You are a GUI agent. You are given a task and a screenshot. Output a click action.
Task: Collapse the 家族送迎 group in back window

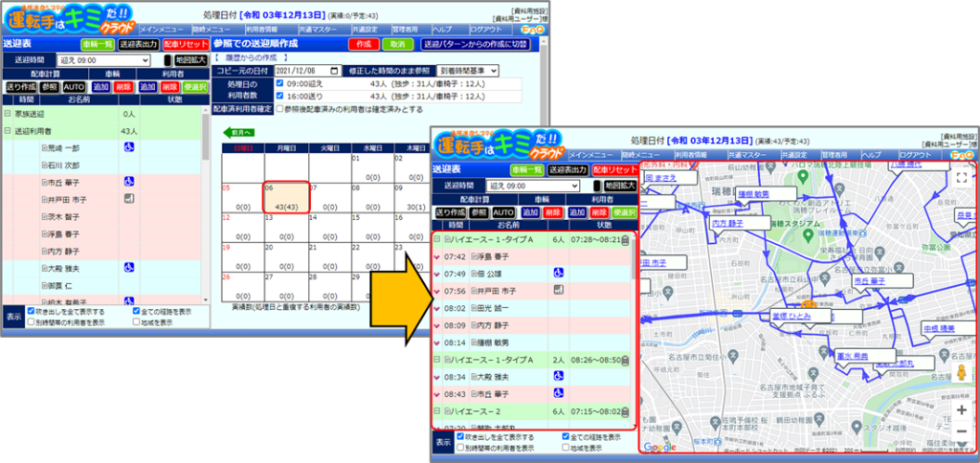(x=7, y=115)
